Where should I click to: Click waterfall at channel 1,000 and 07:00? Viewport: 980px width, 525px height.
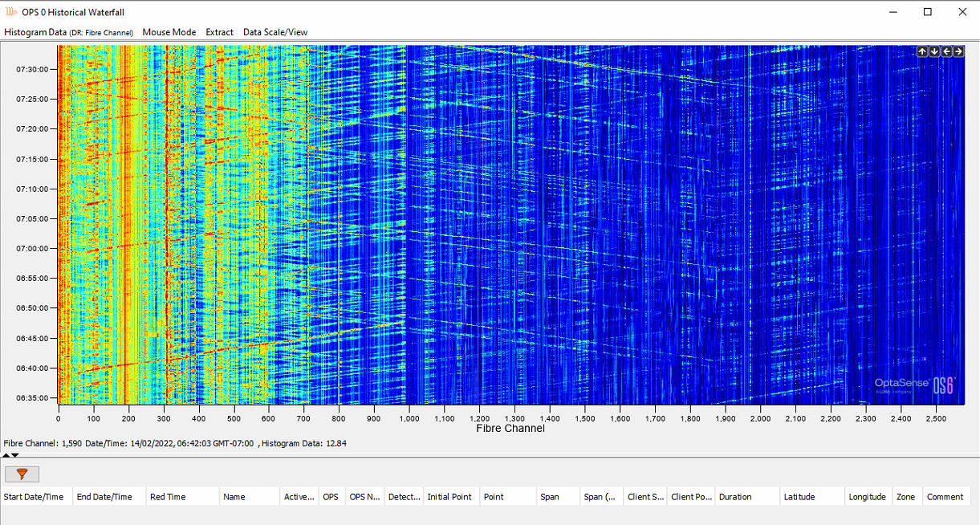click(x=409, y=248)
